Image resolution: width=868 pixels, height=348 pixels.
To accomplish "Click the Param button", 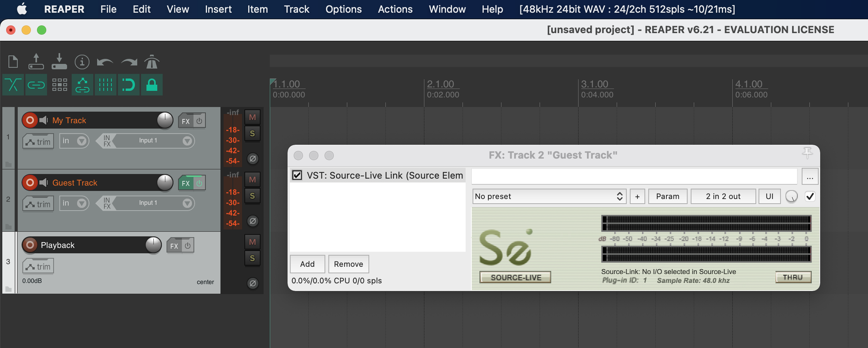I will [668, 196].
